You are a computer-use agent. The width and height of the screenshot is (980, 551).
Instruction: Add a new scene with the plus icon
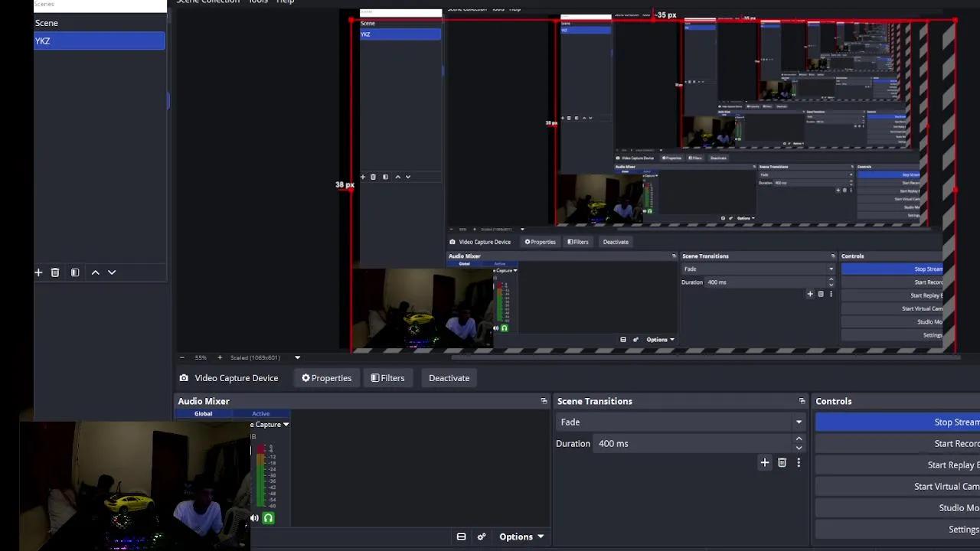[38, 272]
